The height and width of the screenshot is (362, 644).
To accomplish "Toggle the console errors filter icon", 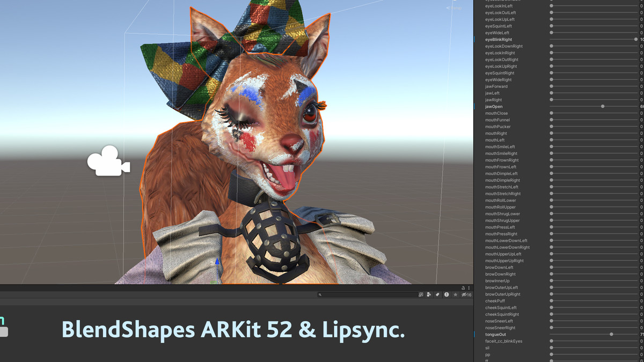I will pyautogui.click(x=446, y=295).
